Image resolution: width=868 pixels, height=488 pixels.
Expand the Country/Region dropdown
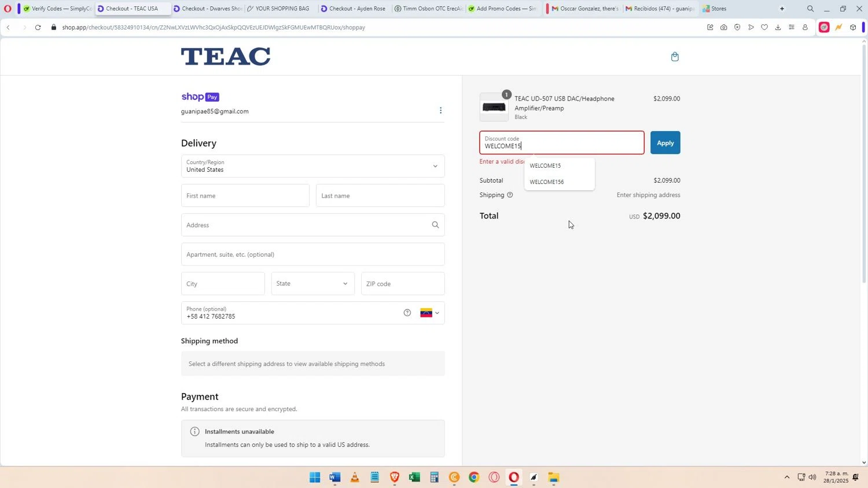point(313,166)
